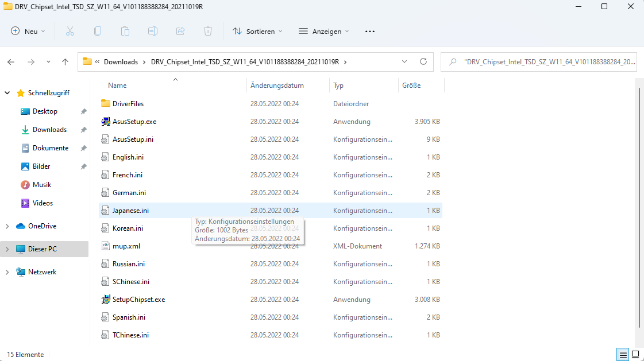Screen dimensions: 644x361
Task: Go up one folder level arrow
Action: 65,62
